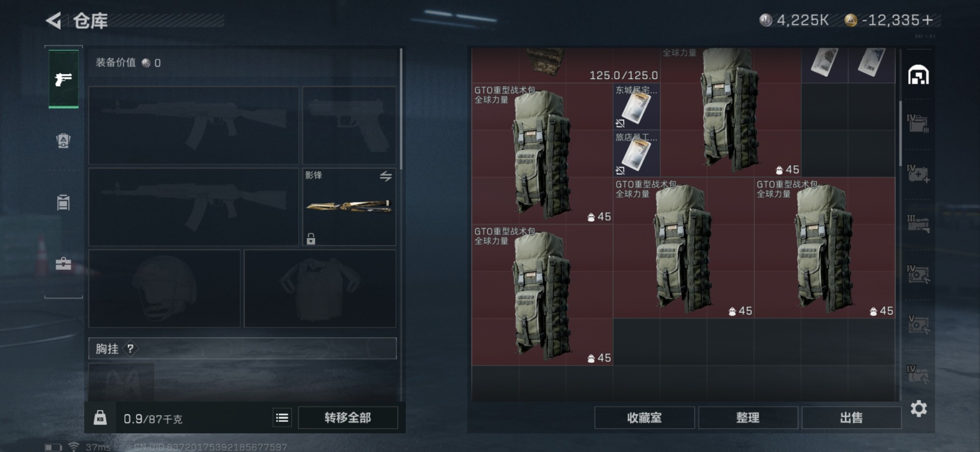Open the level III weapon case icon
This screenshot has width=980, height=452.
click(918, 224)
